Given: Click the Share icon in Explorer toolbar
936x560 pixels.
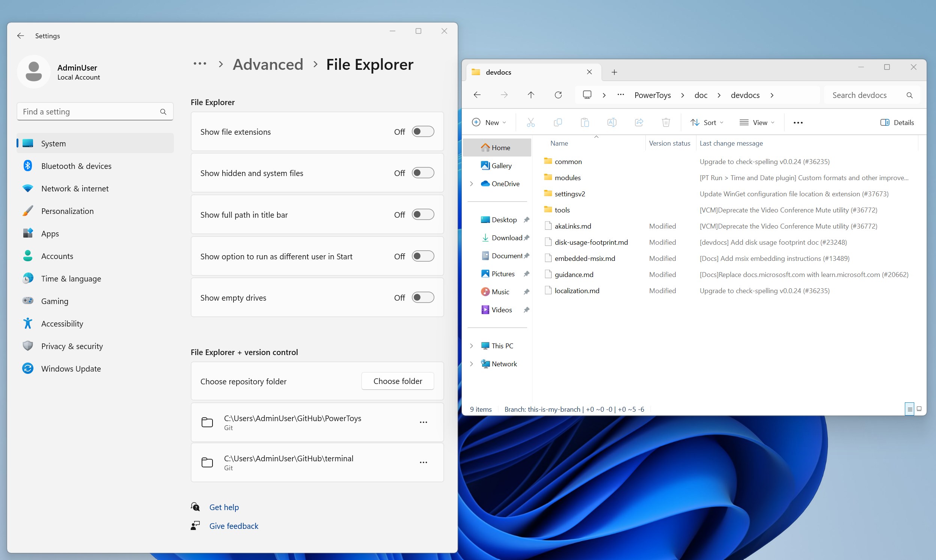Looking at the screenshot, I should click(639, 122).
